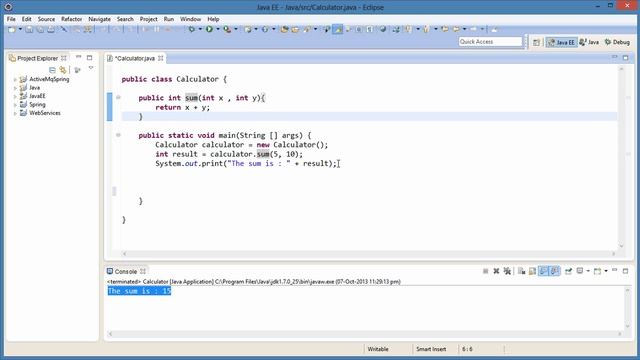The height and width of the screenshot is (360, 640).
Task: Open the Open Console dropdown arrow
Action: 606,271
